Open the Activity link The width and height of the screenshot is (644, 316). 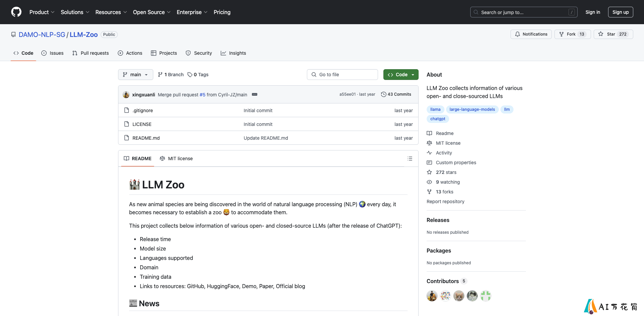tap(439, 153)
